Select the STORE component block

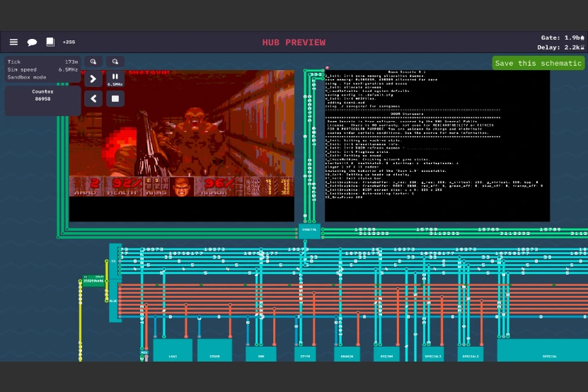point(214,350)
